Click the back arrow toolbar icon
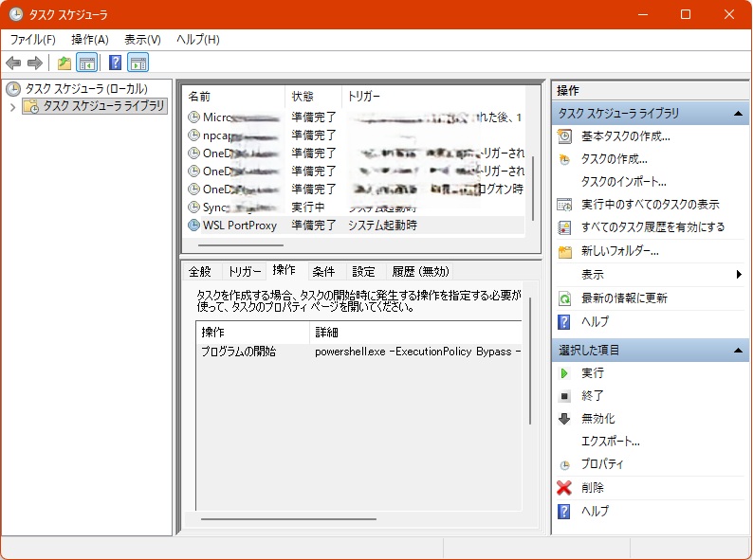The image size is (753, 560). point(13,63)
